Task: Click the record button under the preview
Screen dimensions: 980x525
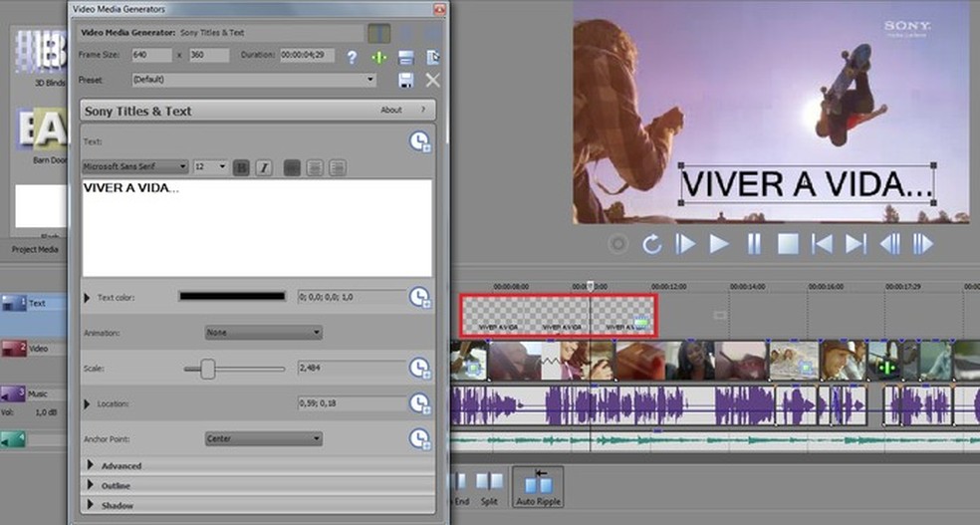Action: (618, 244)
